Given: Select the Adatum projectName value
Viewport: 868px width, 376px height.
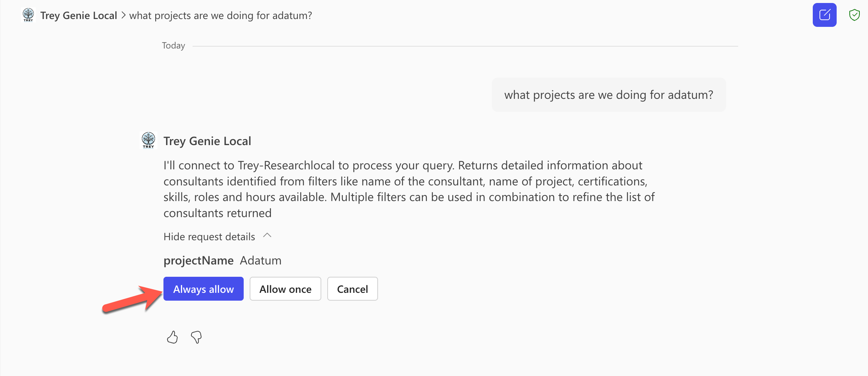Looking at the screenshot, I should pyautogui.click(x=260, y=260).
